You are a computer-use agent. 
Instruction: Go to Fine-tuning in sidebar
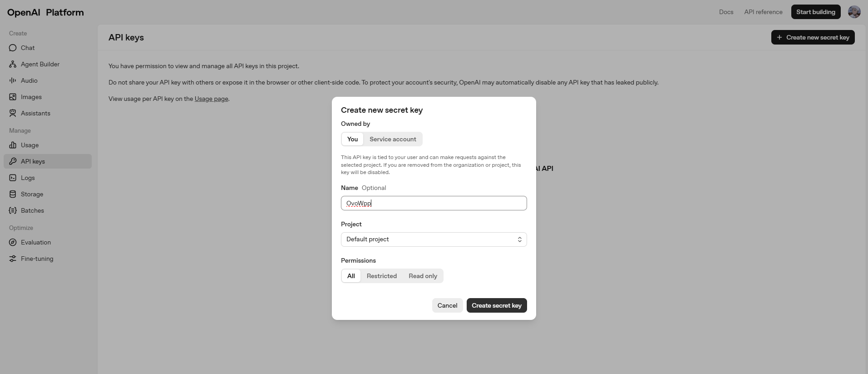coord(37,259)
